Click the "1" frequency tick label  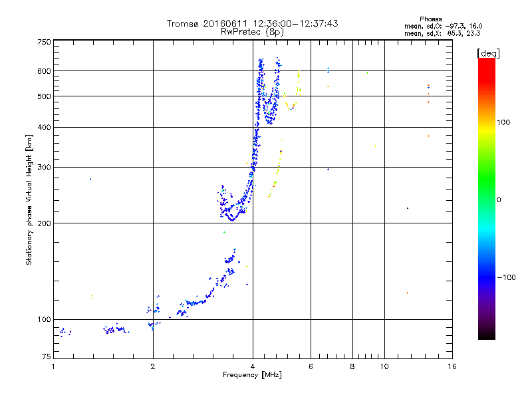[x=53, y=366]
